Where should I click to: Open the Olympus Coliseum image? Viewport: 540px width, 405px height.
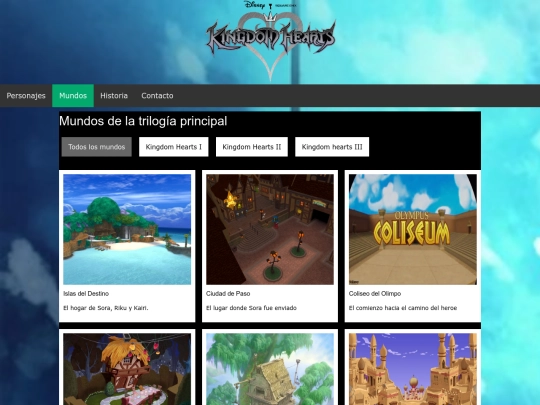point(413,229)
